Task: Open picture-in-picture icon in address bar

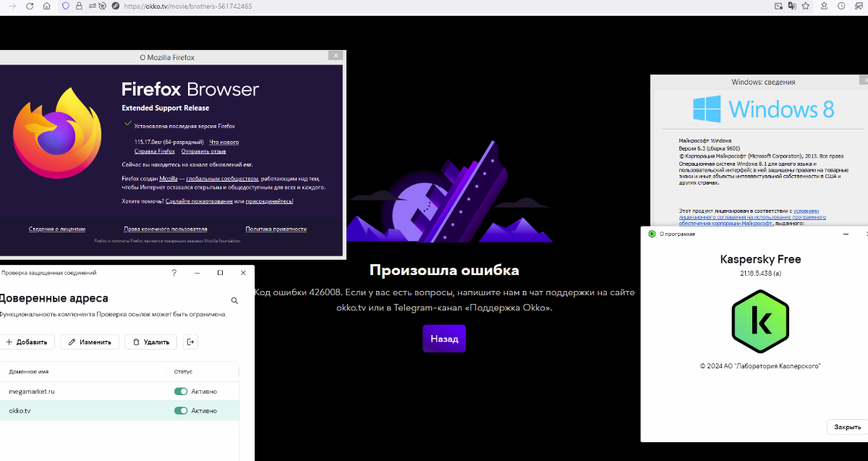Action: pos(778,6)
